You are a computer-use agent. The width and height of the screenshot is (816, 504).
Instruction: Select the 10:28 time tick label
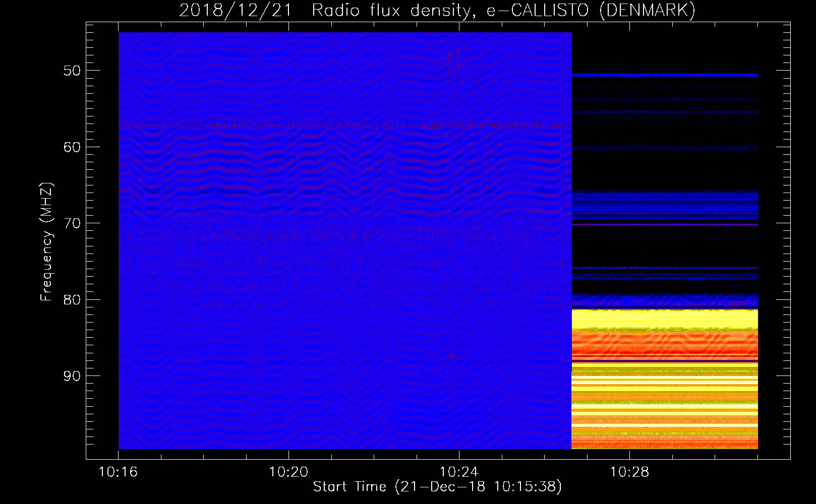coord(629,472)
